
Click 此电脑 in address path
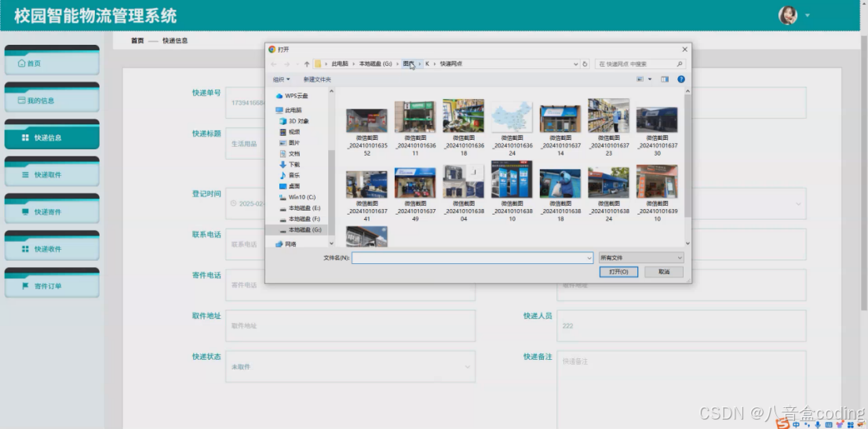tap(340, 64)
